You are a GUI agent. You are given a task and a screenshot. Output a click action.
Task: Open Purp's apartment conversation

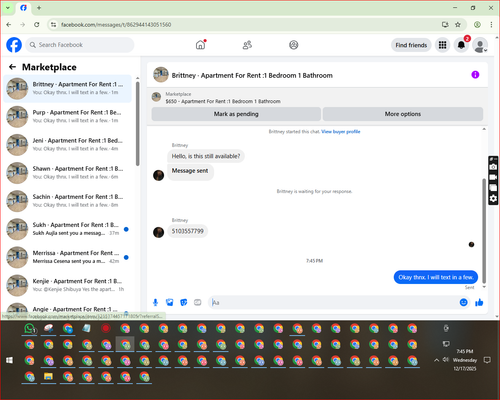point(67,116)
